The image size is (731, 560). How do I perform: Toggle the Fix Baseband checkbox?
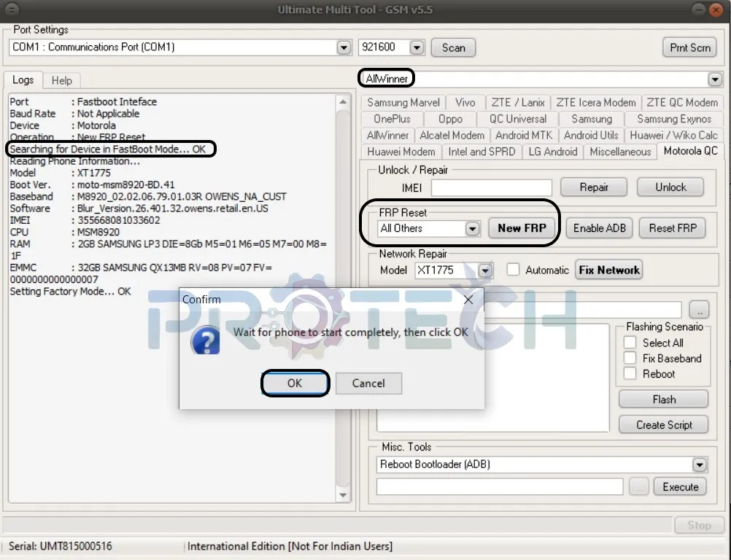coord(630,358)
